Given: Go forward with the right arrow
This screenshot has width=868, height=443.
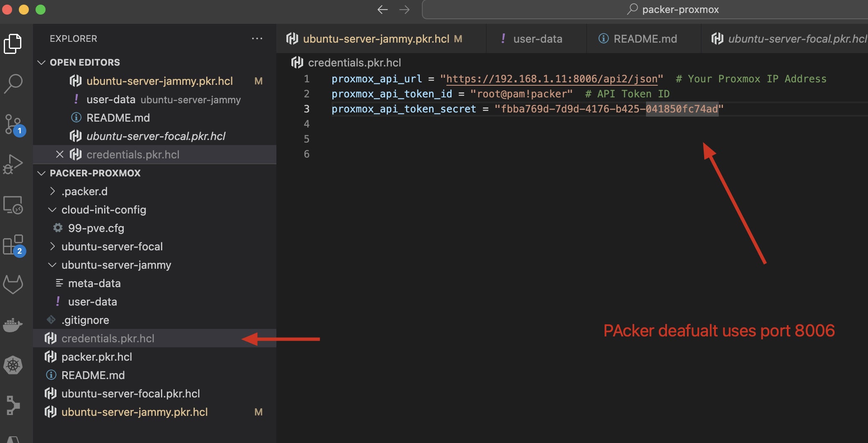Looking at the screenshot, I should (404, 10).
